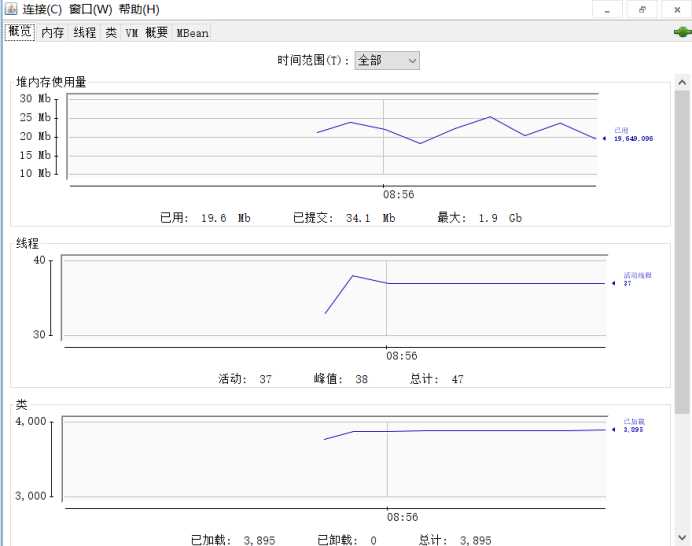Click the 活动线程 37 legend label

pyautogui.click(x=637, y=279)
